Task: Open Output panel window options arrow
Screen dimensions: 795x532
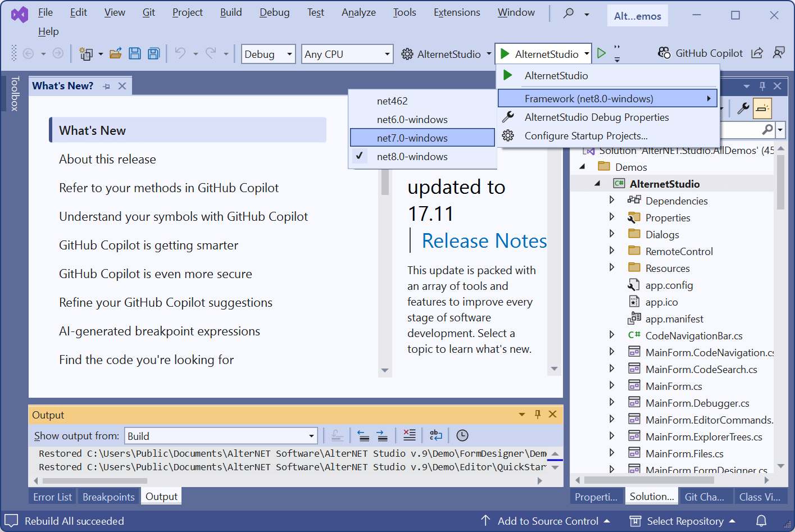Action: [x=522, y=415]
